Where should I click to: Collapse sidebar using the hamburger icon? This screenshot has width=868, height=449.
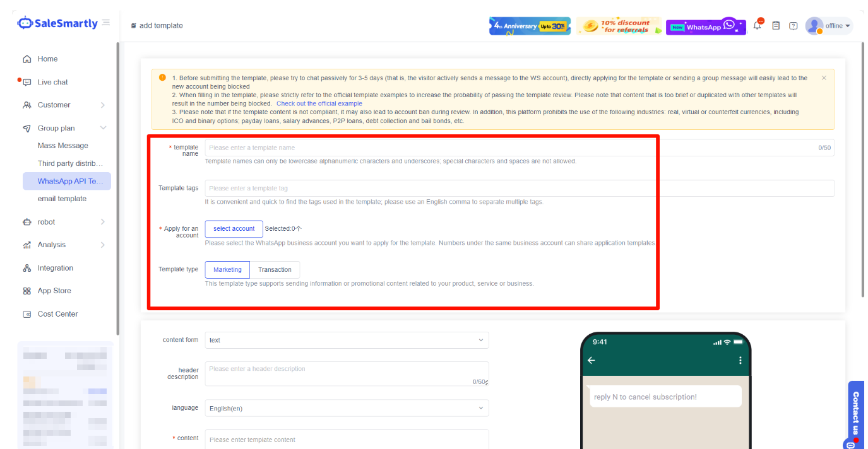click(x=106, y=23)
